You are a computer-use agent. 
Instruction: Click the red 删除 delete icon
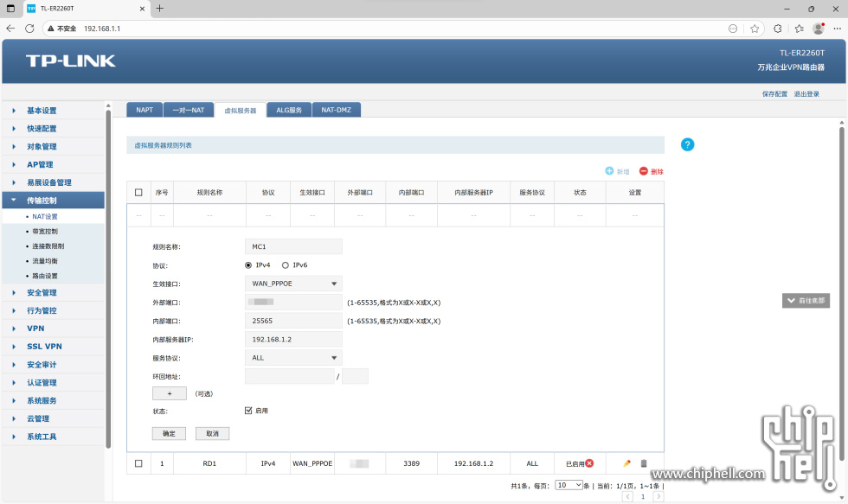644,171
